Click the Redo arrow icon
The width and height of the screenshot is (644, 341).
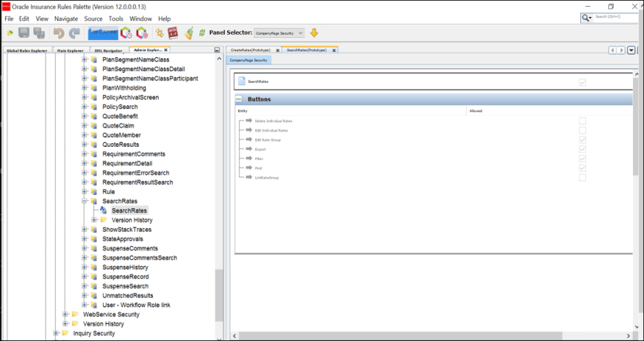point(74,33)
